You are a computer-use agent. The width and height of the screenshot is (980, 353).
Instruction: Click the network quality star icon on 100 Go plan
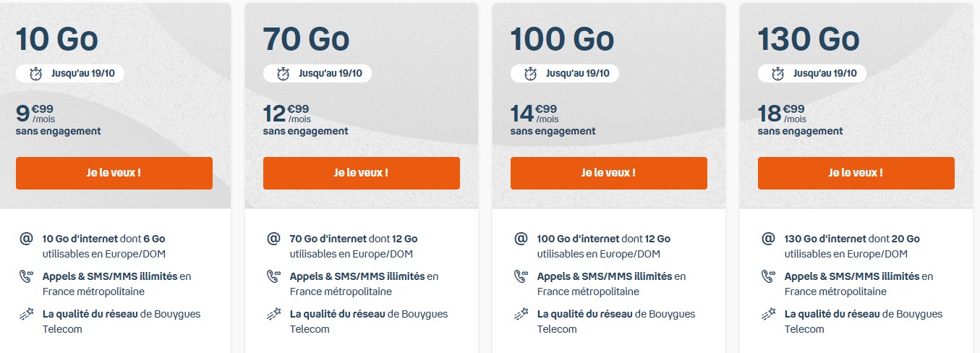click(521, 314)
